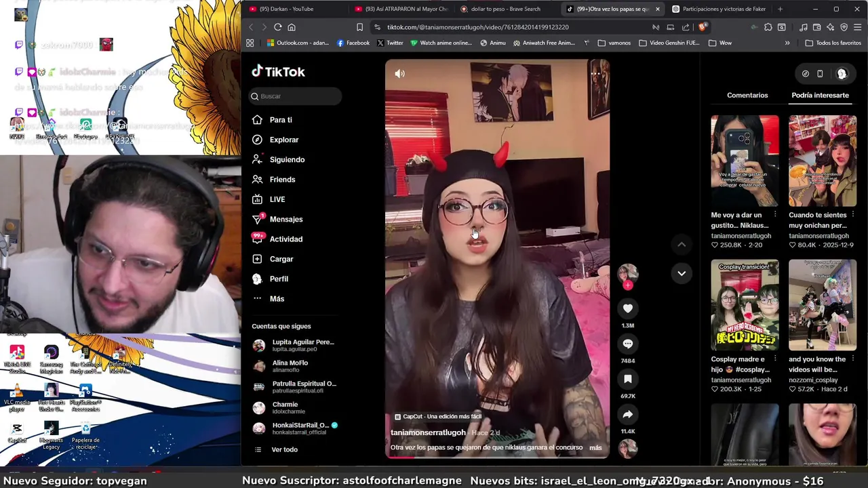
Task: Open 'Todos los favoritos' folder
Action: click(833, 43)
